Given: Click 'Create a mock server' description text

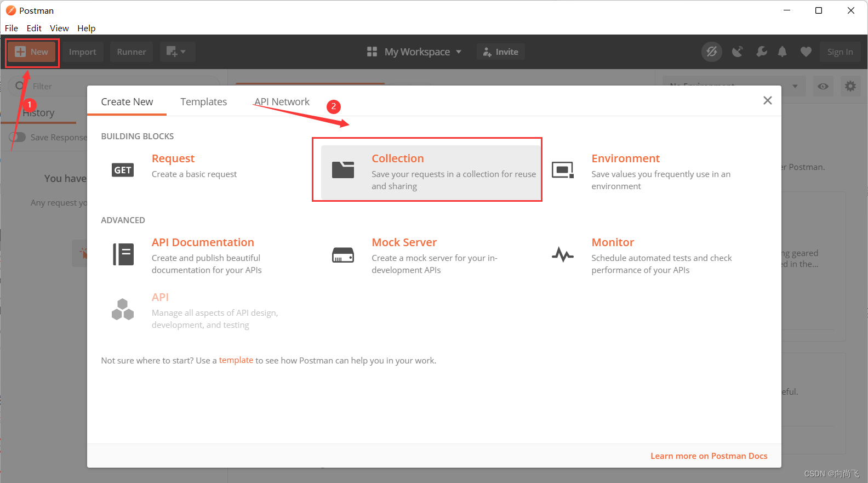Looking at the screenshot, I should (435, 264).
